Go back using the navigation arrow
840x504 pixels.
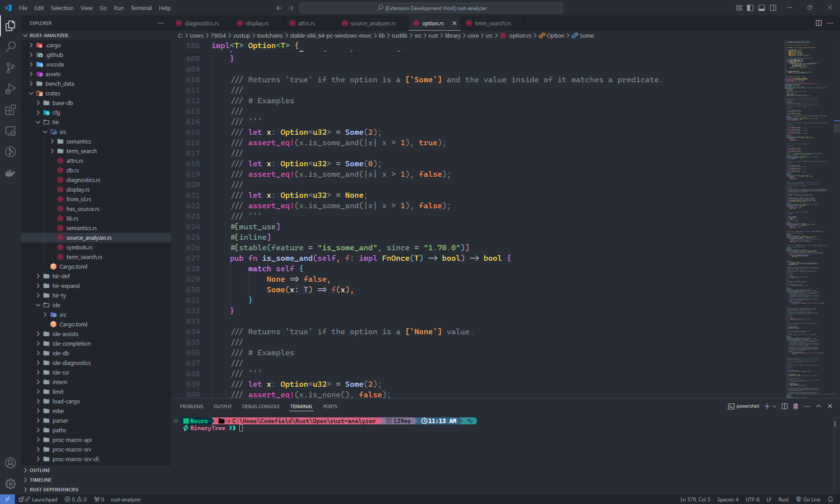[279, 8]
